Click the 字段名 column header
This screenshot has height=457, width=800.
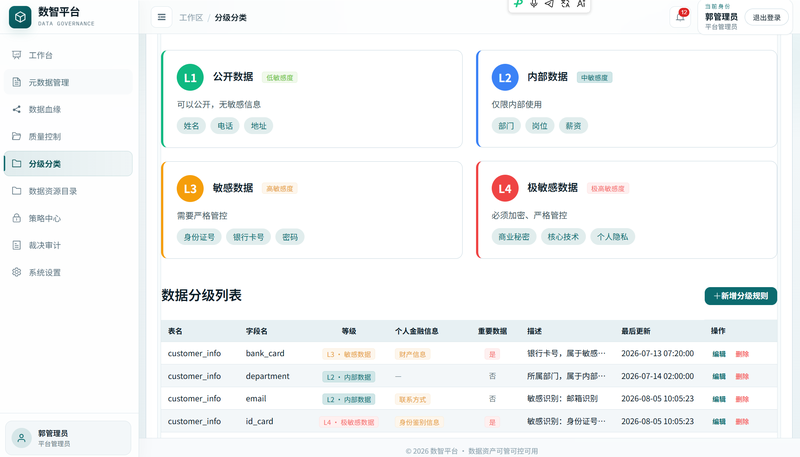coord(257,332)
